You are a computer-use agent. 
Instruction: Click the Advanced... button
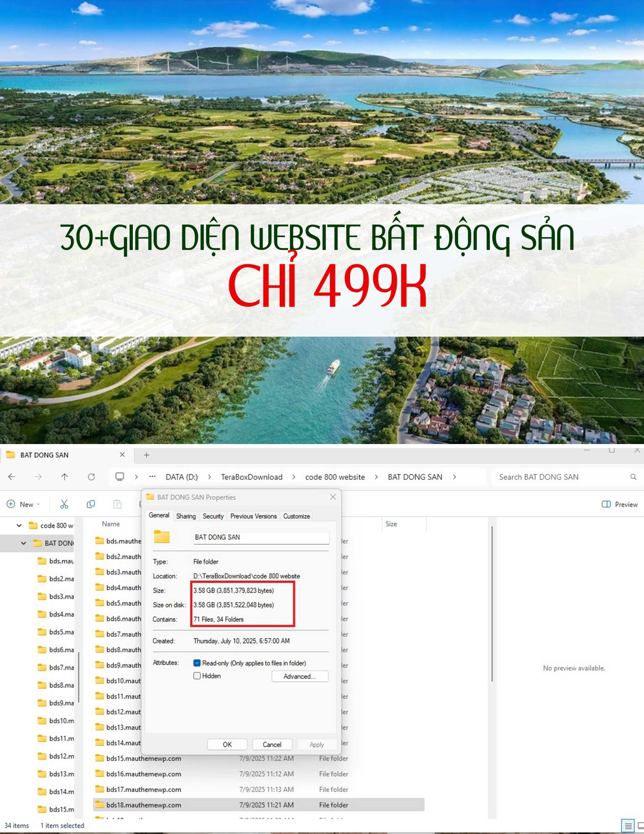(300, 676)
